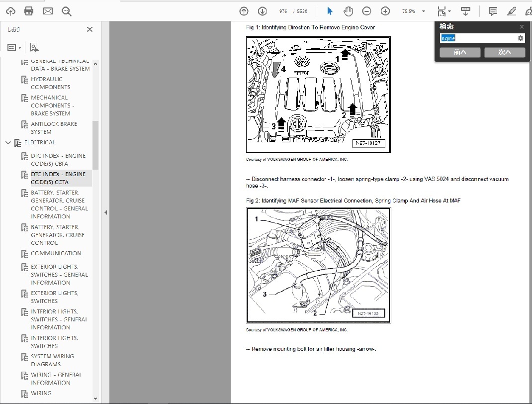Click the upload to cloud icon
532x404 pixels.
10,11
